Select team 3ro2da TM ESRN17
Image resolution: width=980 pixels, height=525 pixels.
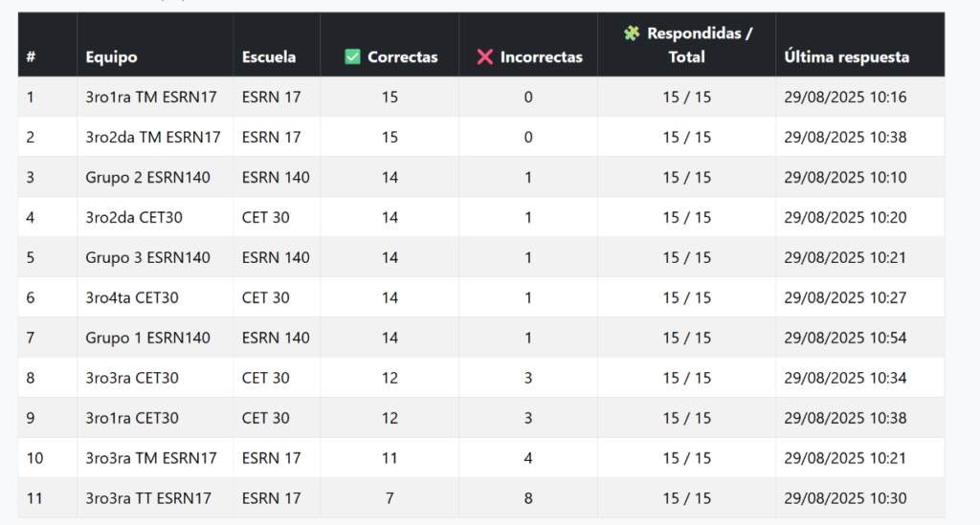(x=153, y=138)
